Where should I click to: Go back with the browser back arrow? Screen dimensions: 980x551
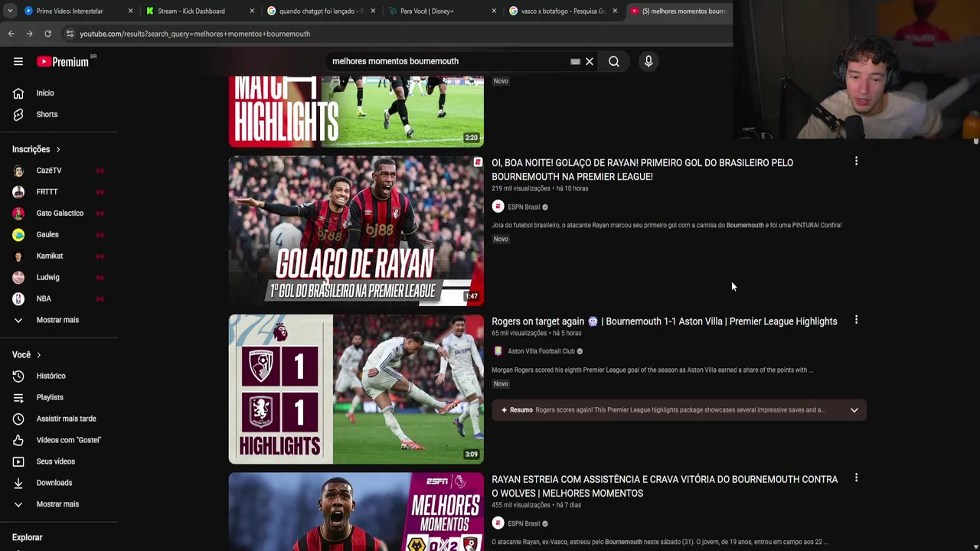point(11,34)
